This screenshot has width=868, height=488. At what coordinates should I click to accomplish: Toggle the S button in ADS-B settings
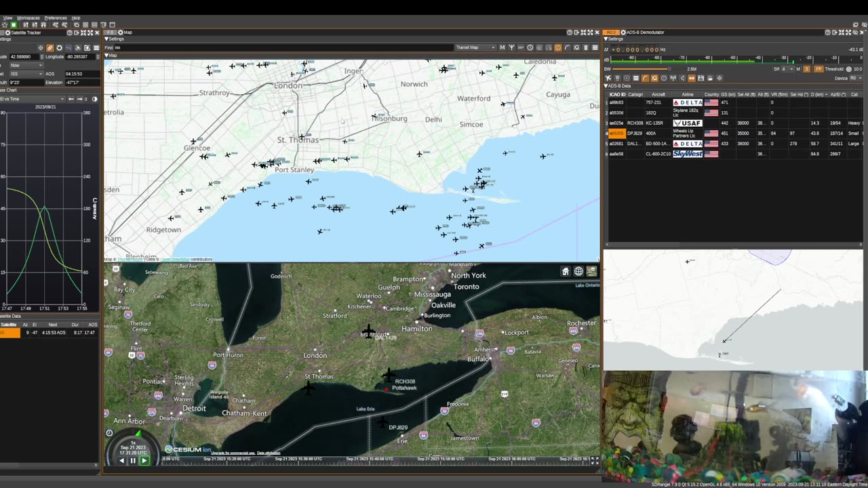(x=807, y=68)
